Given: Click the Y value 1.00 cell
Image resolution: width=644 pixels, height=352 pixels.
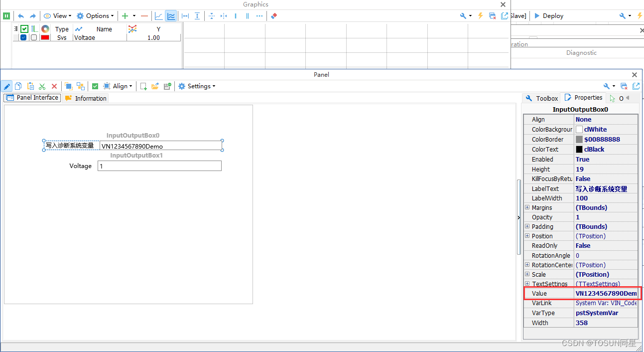Looking at the screenshot, I should 153,37.
